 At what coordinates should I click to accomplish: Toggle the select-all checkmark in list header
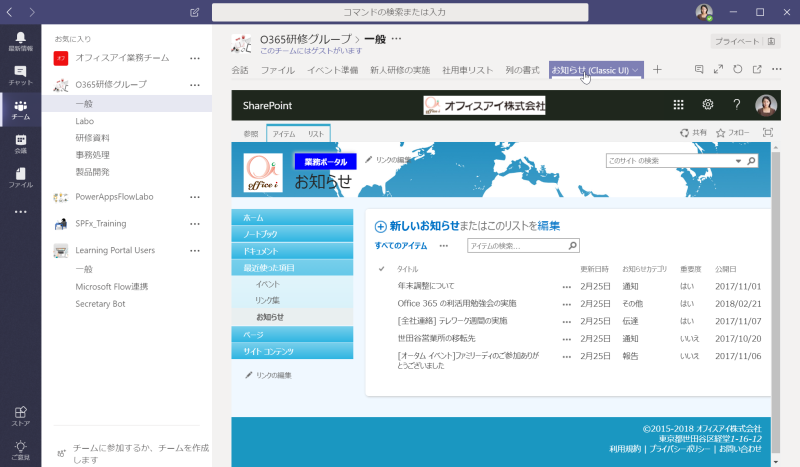coord(381,268)
